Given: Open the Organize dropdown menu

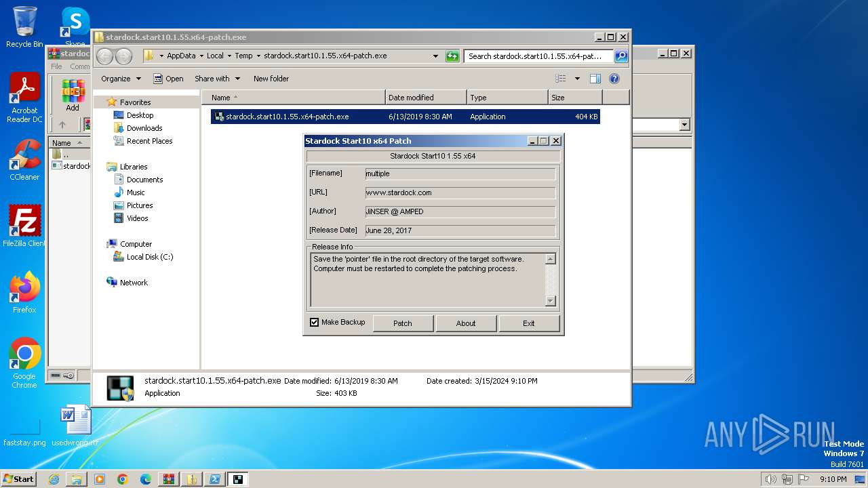Looking at the screenshot, I should (121, 79).
